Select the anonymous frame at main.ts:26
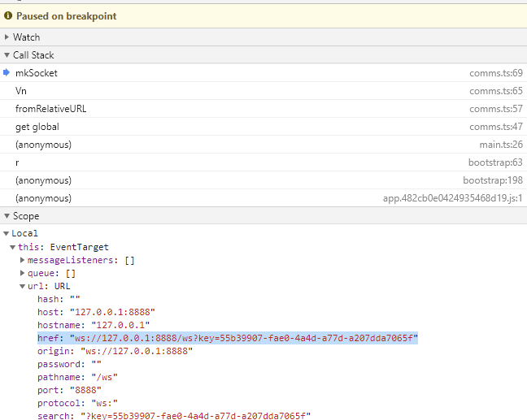 tap(263, 145)
